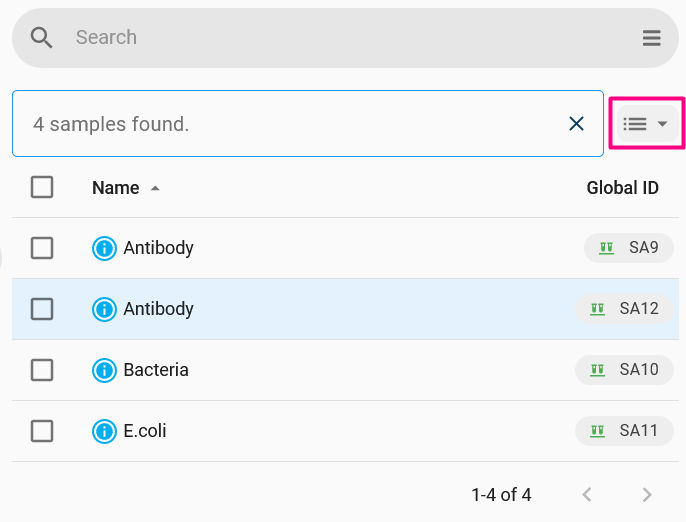Click the magnifier search icon

tap(42, 38)
